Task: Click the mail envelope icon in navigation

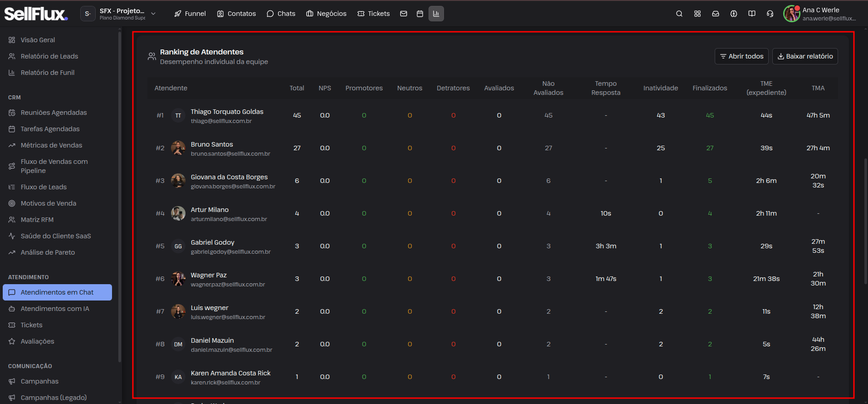Action: (404, 14)
